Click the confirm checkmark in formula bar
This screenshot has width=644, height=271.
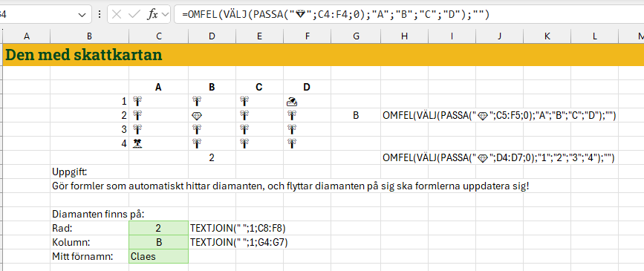tap(134, 15)
